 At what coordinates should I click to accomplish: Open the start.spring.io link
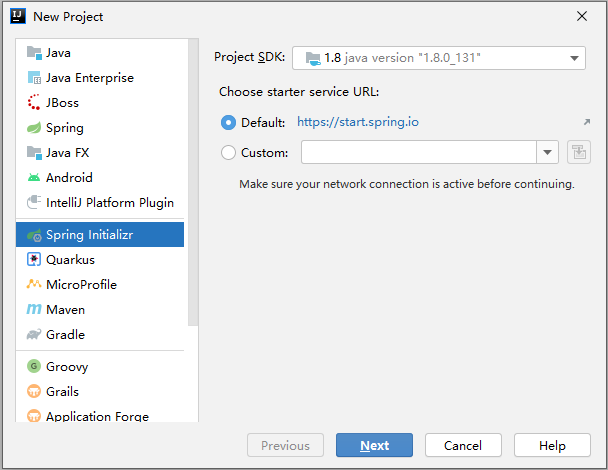358,123
